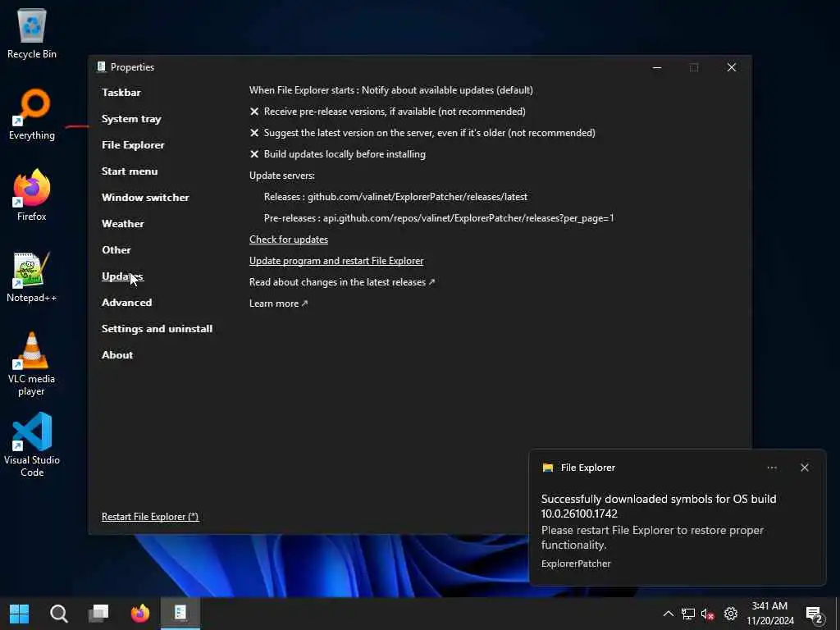The image size is (840, 630).
Task: Open Start menu settings section
Action: point(130,171)
